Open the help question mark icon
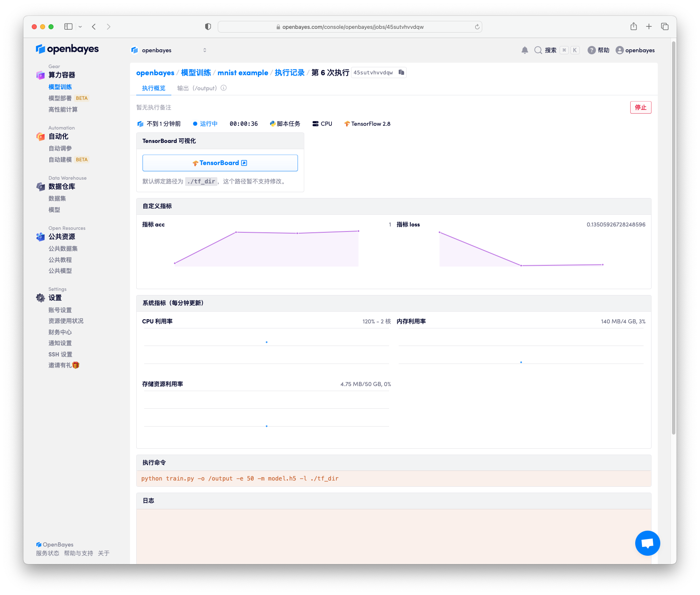 coord(591,50)
